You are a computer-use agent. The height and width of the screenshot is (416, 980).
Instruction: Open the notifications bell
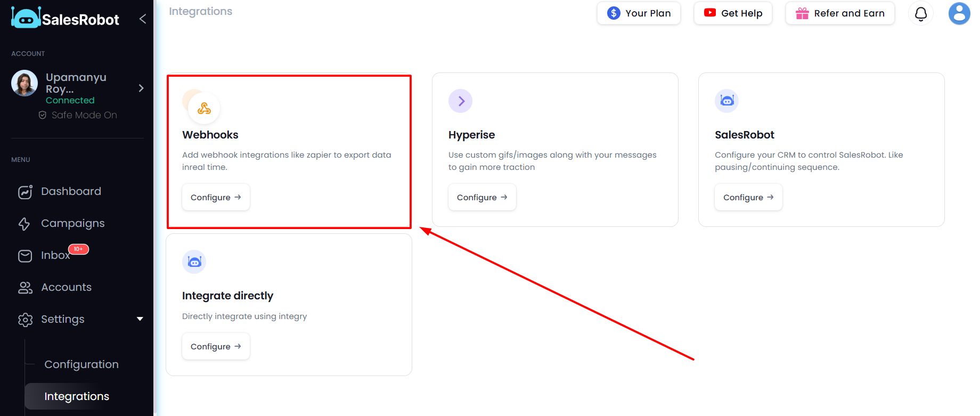point(921,13)
